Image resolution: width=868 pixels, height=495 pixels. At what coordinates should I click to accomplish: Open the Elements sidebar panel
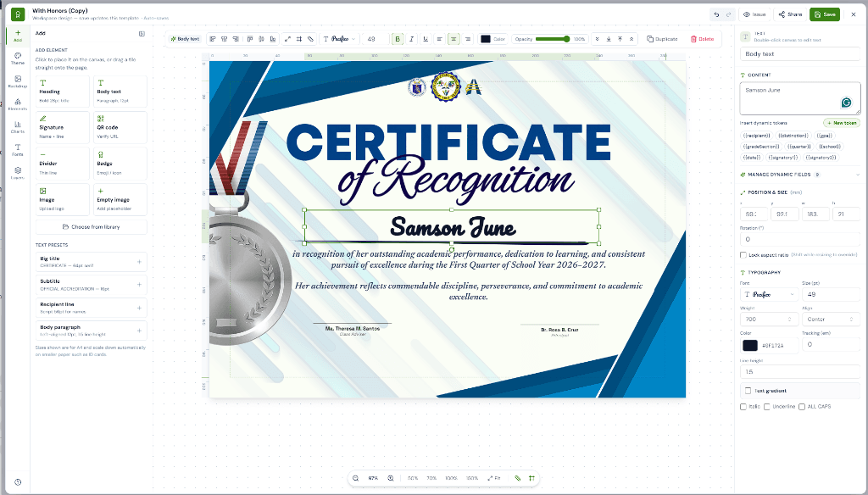pos(18,104)
